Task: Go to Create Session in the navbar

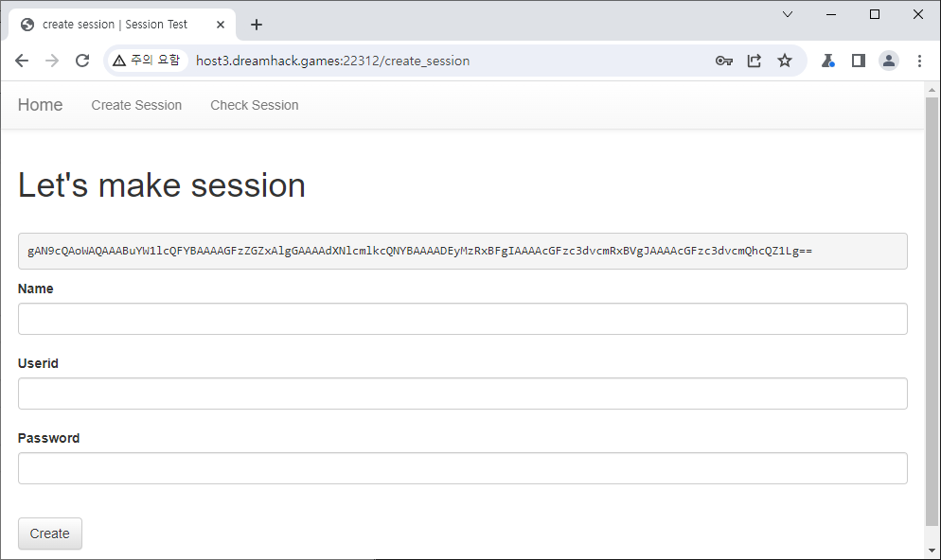Action: 136,105
